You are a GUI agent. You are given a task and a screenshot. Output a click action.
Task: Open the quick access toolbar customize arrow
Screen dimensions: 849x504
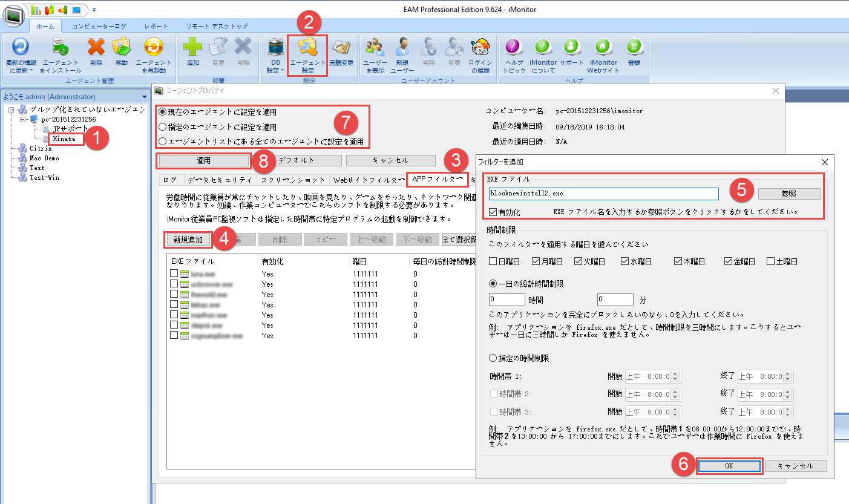pyautogui.click(x=94, y=10)
